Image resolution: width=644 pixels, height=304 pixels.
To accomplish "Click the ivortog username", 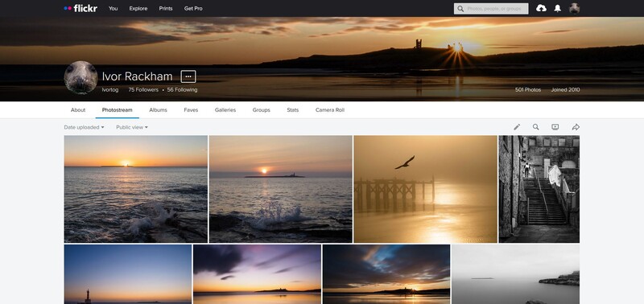I will pyautogui.click(x=109, y=89).
